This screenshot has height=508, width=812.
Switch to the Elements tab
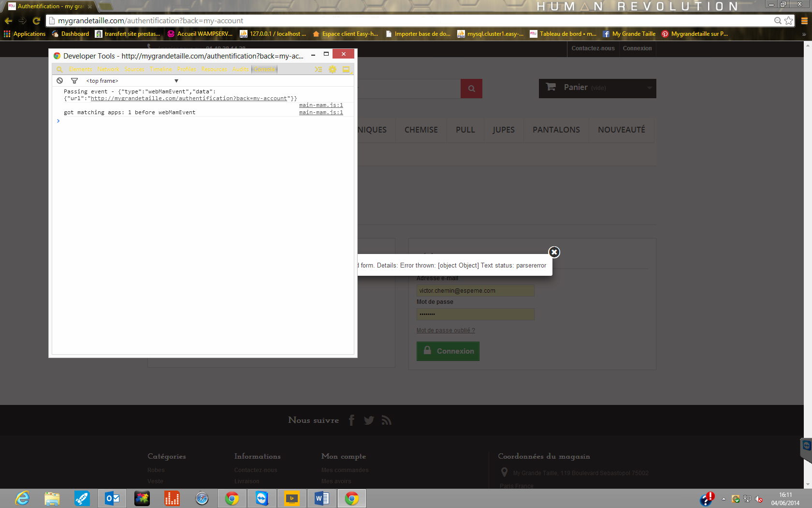coord(80,70)
